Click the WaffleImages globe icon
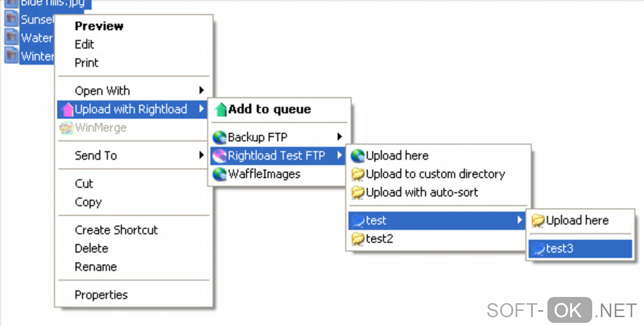This screenshot has width=644, height=326. (220, 174)
